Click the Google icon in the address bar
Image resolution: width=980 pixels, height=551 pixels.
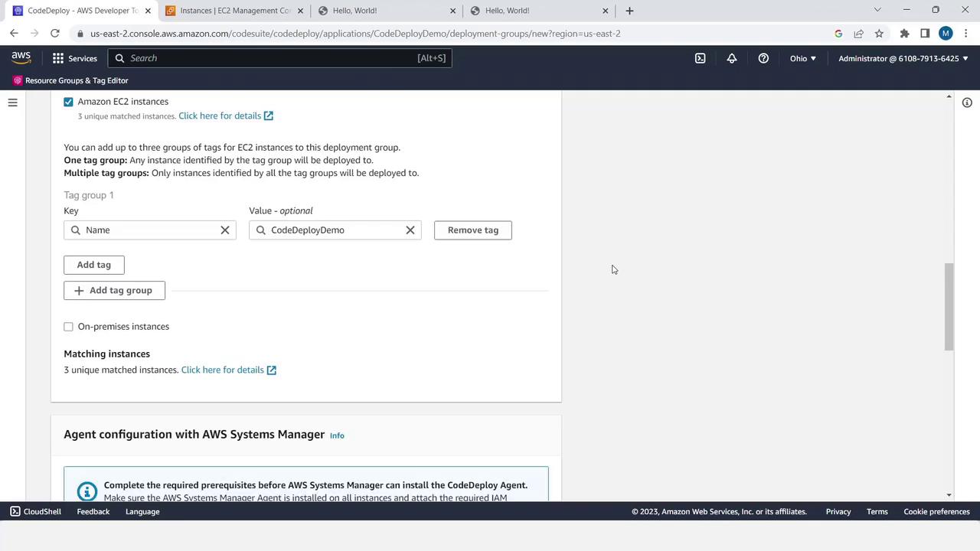(838, 34)
